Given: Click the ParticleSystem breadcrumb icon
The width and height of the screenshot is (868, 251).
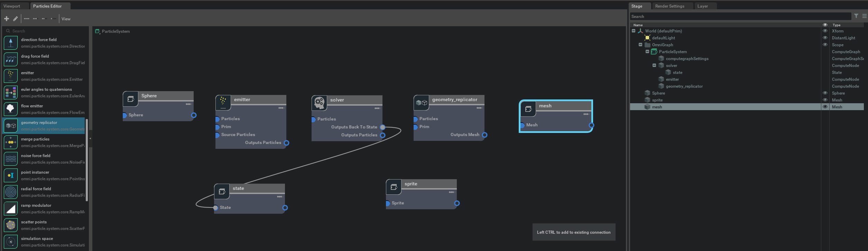Looking at the screenshot, I should 98,31.
